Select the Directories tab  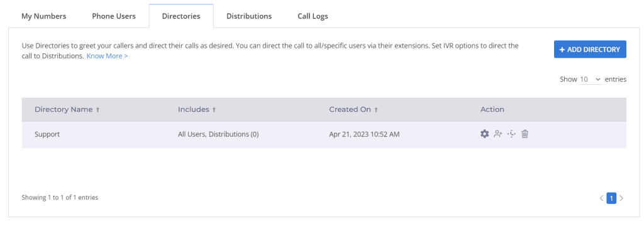[x=181, y=16]
